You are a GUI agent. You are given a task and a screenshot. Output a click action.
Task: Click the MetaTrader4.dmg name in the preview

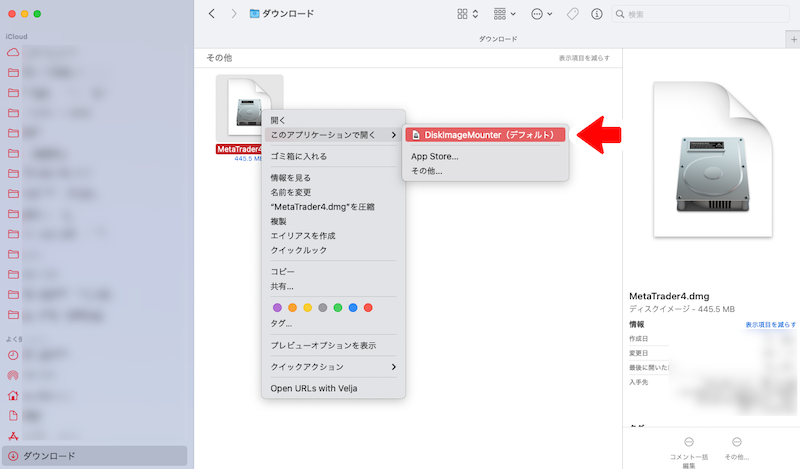(x=669, y=296)
